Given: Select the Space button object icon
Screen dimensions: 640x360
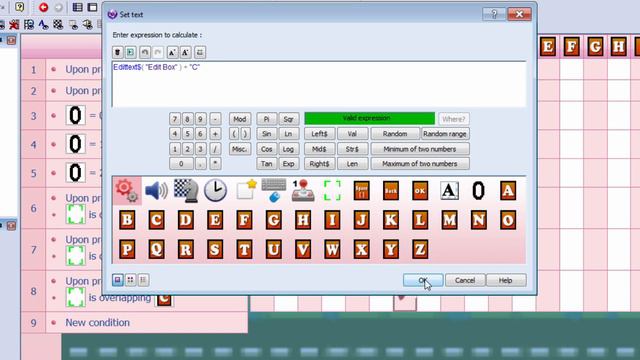Looking at the screenshot, I should [x=362, y=191].
